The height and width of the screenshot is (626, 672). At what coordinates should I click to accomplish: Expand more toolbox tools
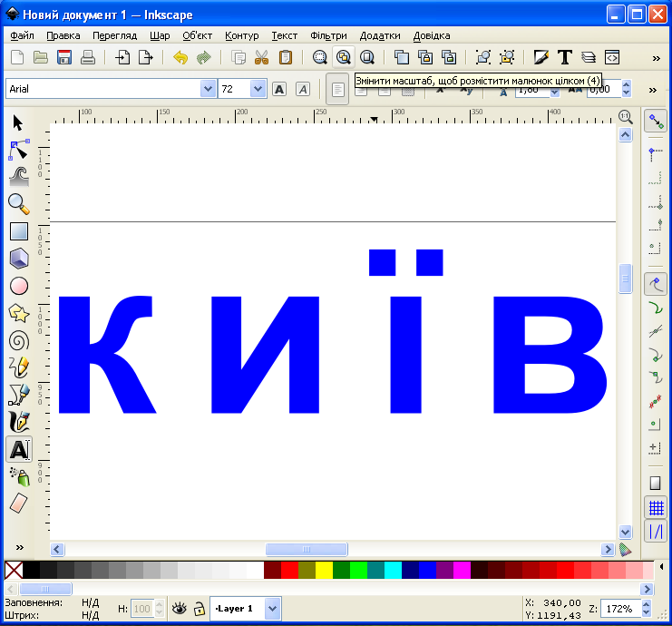pyautogui.click(x=20, y=548)
